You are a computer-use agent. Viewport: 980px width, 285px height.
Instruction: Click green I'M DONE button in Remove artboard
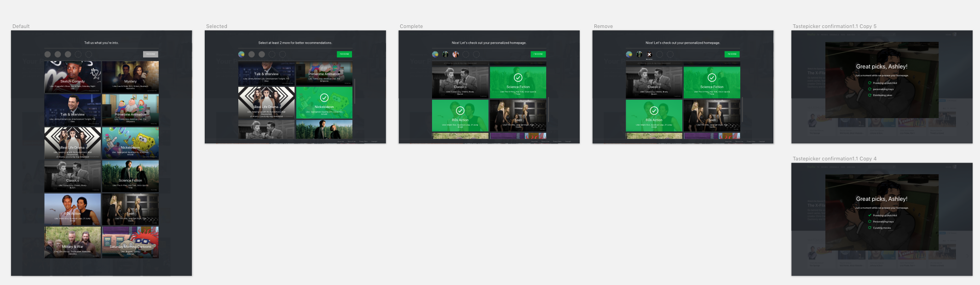[732, 54]
